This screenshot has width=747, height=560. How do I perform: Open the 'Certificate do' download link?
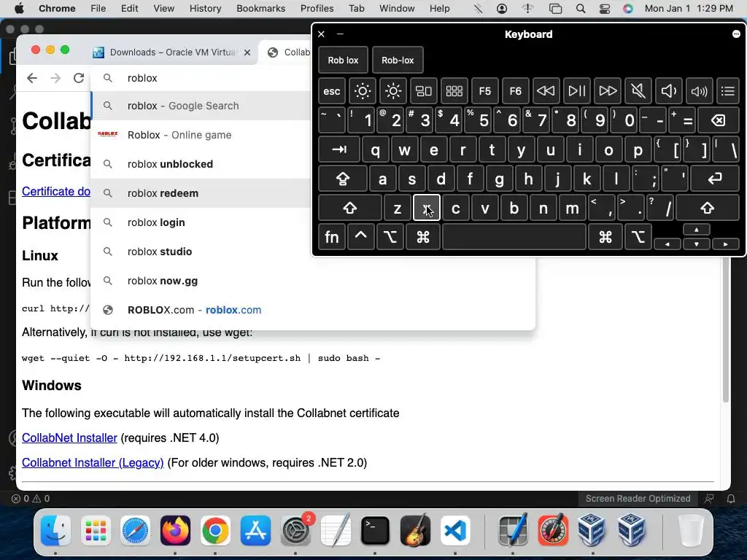coord(56,191)
